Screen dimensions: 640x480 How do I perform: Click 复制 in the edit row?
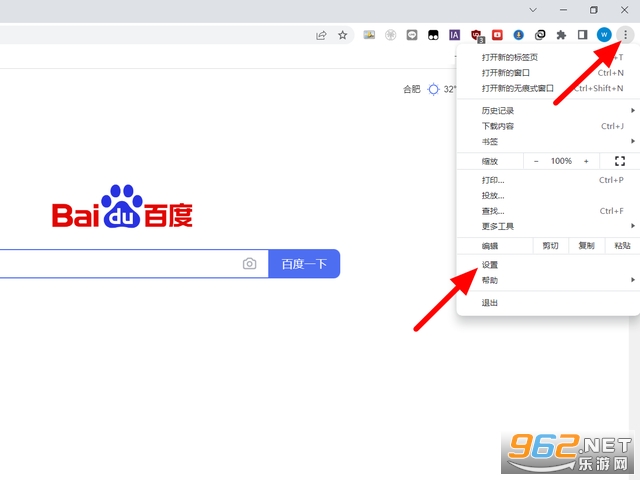click(x=586, y=246)
